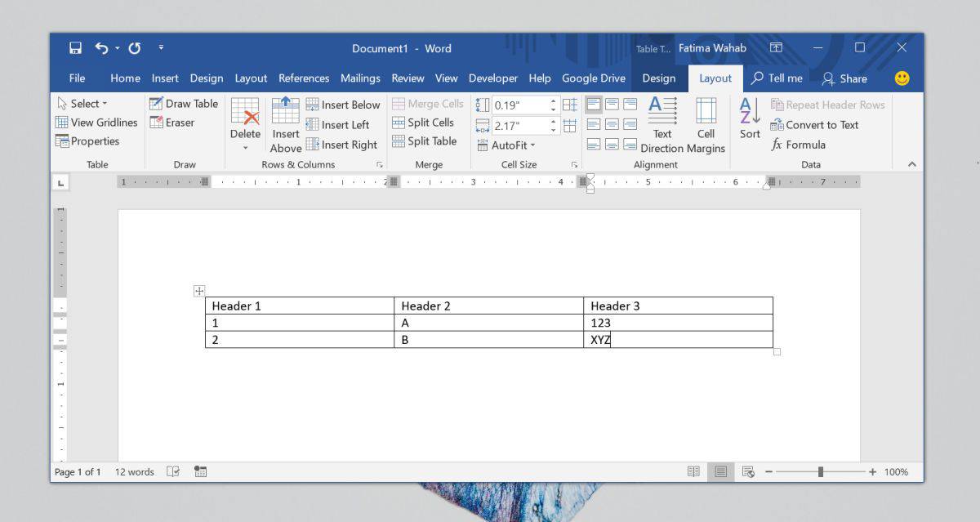Insert a new row below

[x=343, y=105]
